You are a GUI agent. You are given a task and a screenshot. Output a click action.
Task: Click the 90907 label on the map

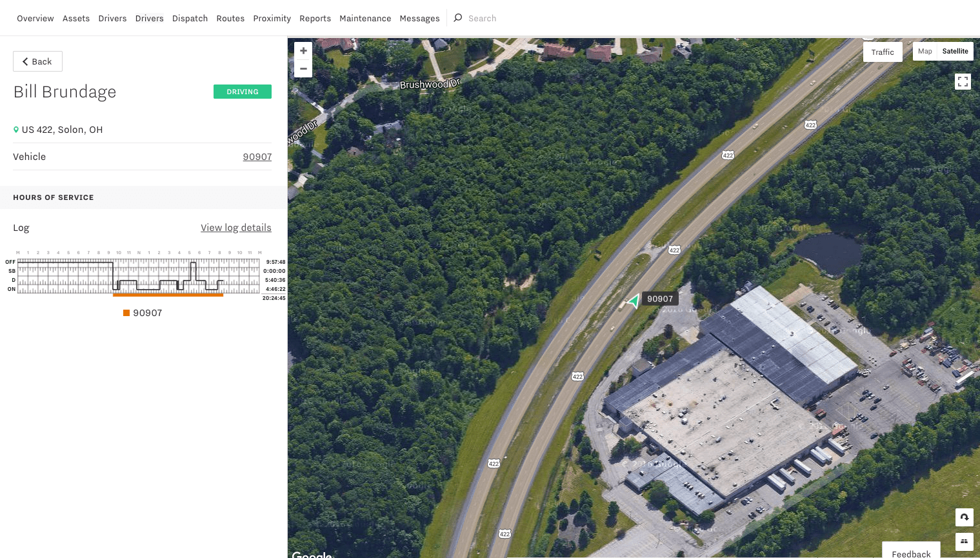coord(660,299)
